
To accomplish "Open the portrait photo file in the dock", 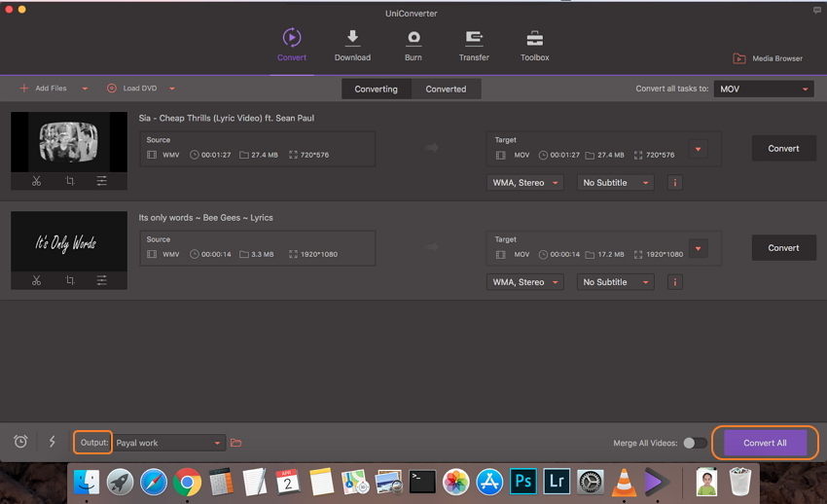I will 706,482.
